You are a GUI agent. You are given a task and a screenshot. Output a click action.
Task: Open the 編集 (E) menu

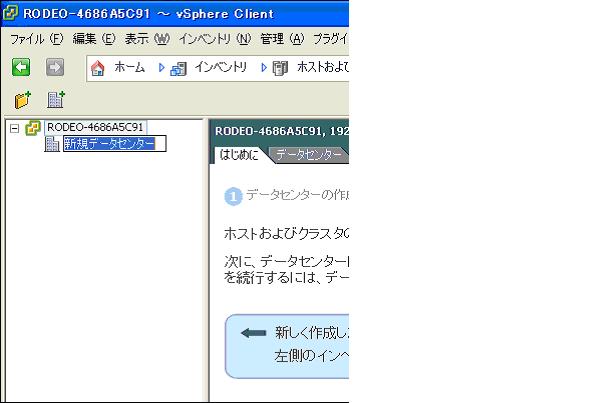click(94, 39)
